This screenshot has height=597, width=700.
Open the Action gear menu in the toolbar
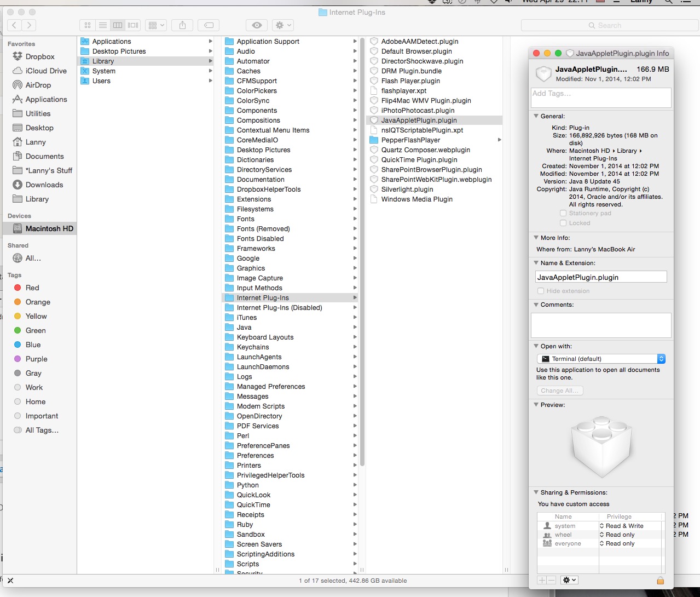point(283,25)
